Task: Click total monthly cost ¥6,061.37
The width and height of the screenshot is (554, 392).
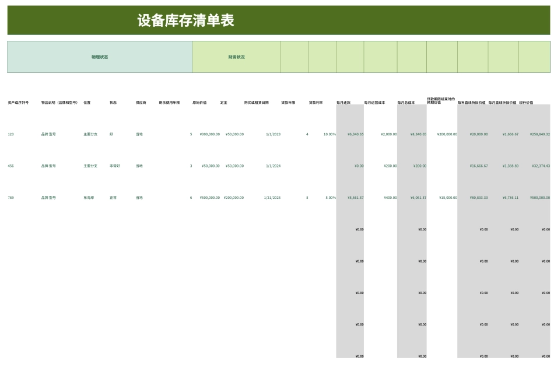Action: 418,198
